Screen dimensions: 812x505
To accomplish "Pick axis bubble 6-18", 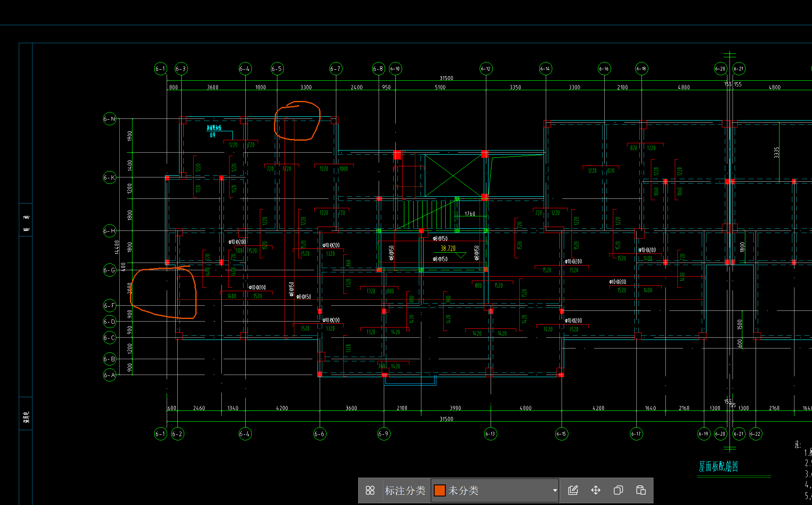I will (x=641, y=69).
